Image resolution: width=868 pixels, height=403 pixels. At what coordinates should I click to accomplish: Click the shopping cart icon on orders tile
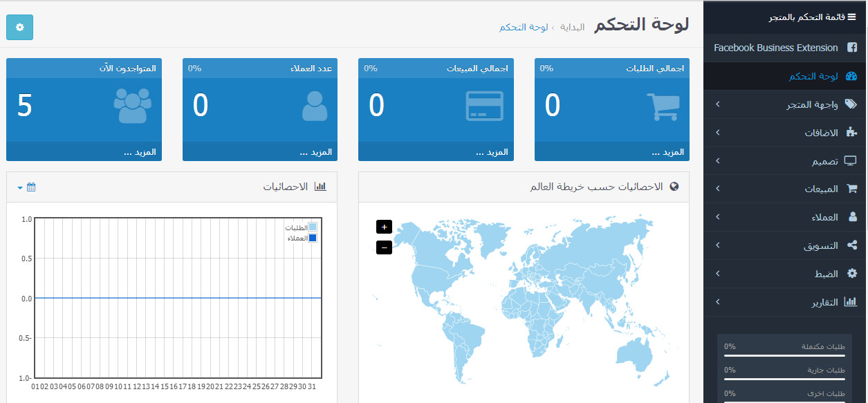point(662,106)
